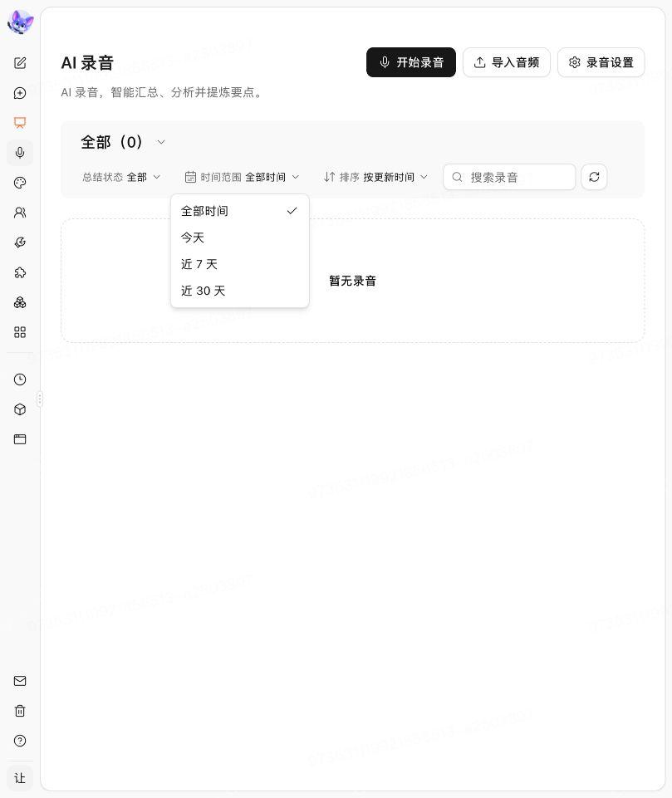
Task: Select 近 7 天 option
Action: [240, 264]
